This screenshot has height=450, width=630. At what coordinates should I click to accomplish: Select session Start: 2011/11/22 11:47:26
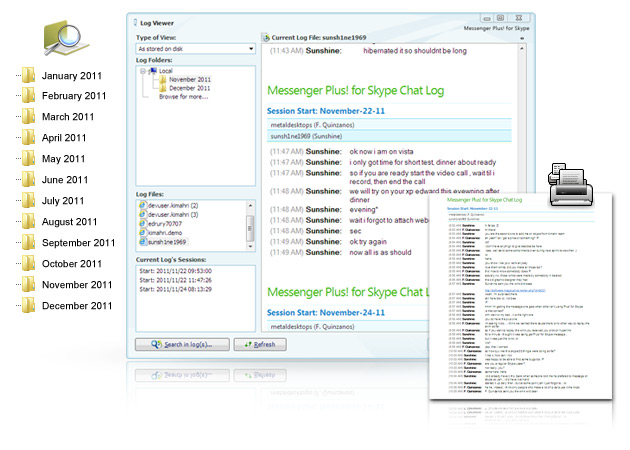click(176, 280)
